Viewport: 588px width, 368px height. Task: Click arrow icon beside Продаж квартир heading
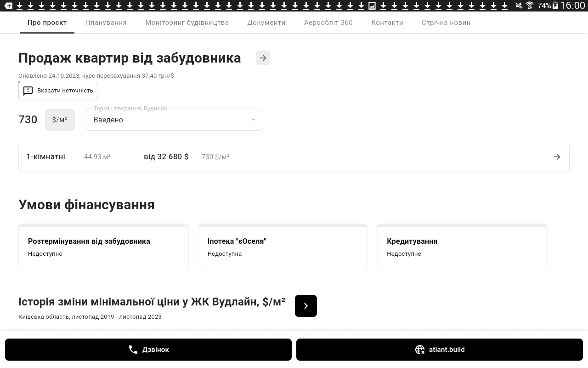263,58
